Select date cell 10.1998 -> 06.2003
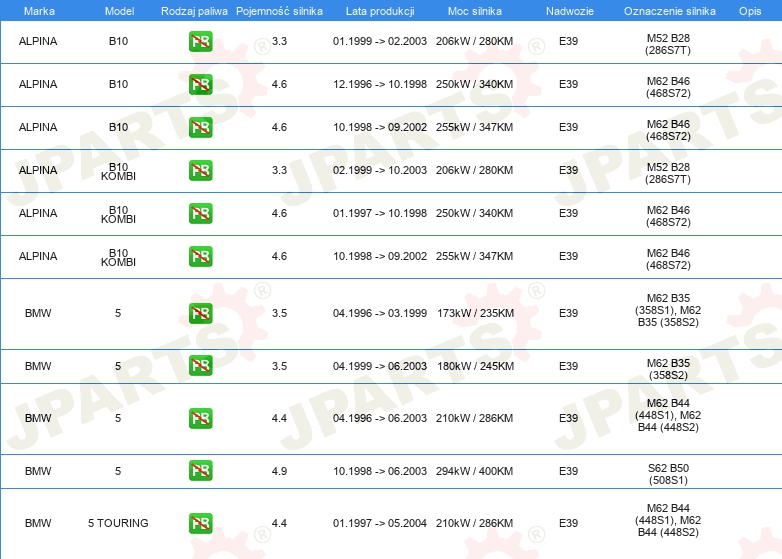This screenshot has height=559, width=782. coord(380,471)
